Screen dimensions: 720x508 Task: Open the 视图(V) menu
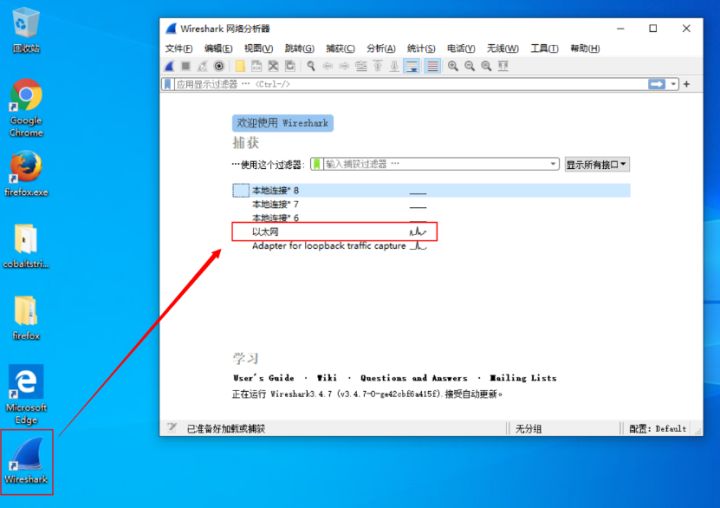pyautogui.click(x=259, y=48)
